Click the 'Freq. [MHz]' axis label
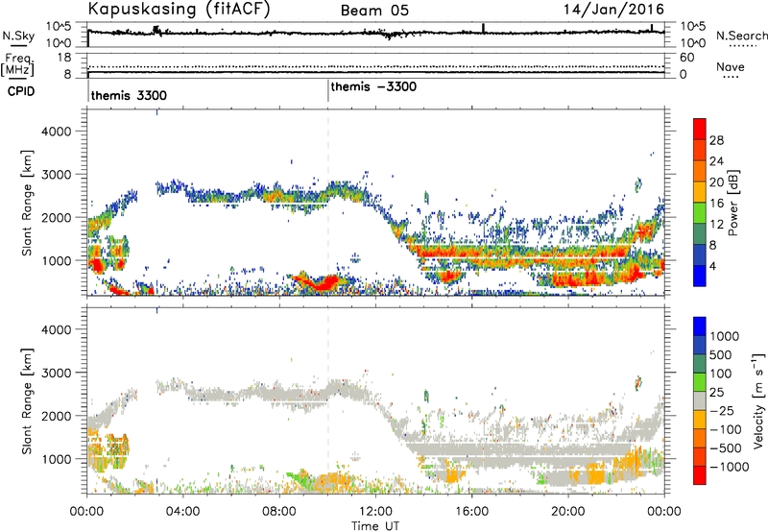 (17, 64)
